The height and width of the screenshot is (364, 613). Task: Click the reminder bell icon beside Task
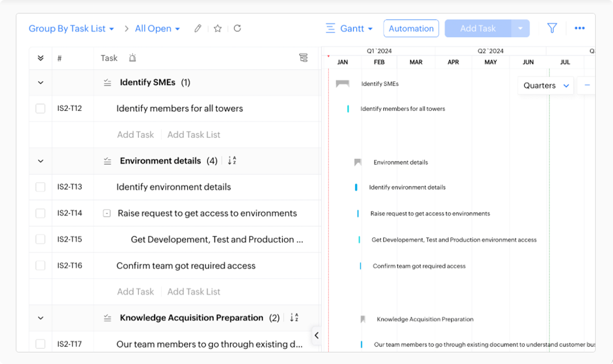tap(132, 58)
